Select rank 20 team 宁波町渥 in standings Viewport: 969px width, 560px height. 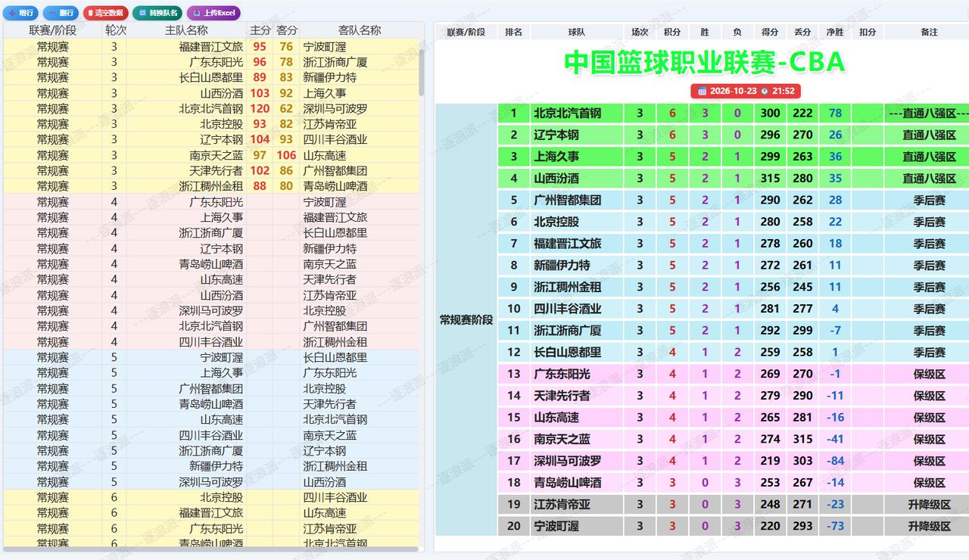(x=577, y=526)
